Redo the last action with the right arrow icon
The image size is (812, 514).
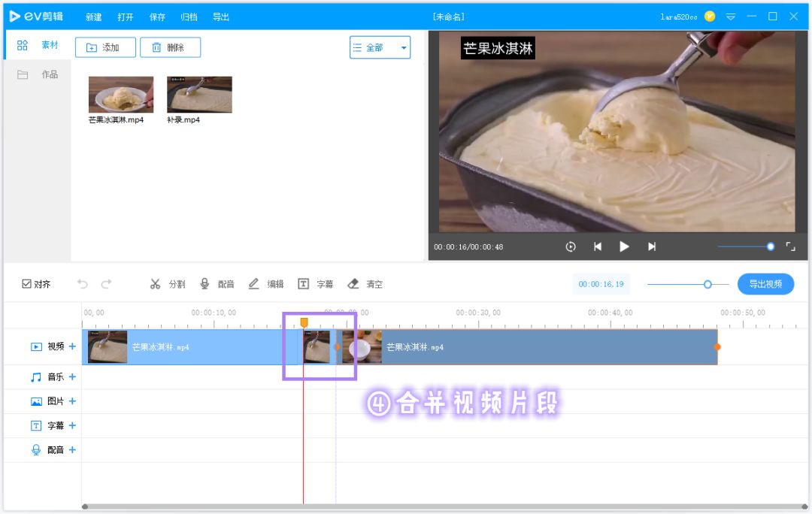[108, 284]
